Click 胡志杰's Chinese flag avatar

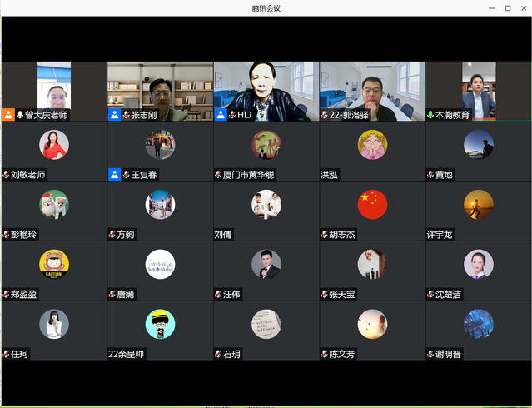coord(372,205)
